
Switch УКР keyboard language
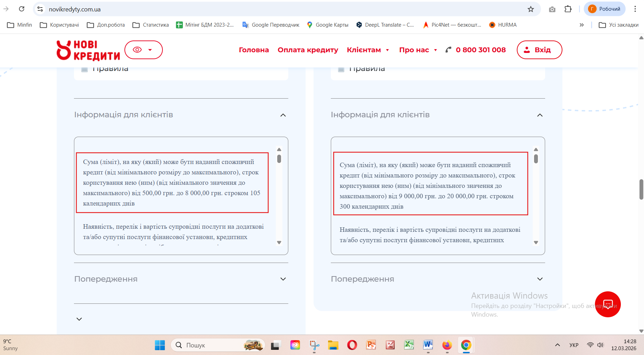coord(574,345)
